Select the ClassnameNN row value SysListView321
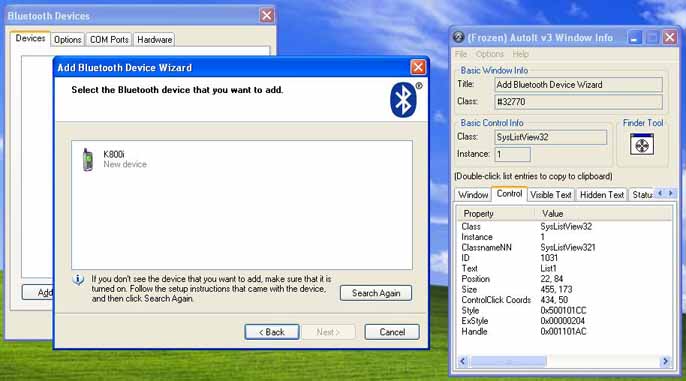Screen dimensions: 686x381 pos(567,248)
